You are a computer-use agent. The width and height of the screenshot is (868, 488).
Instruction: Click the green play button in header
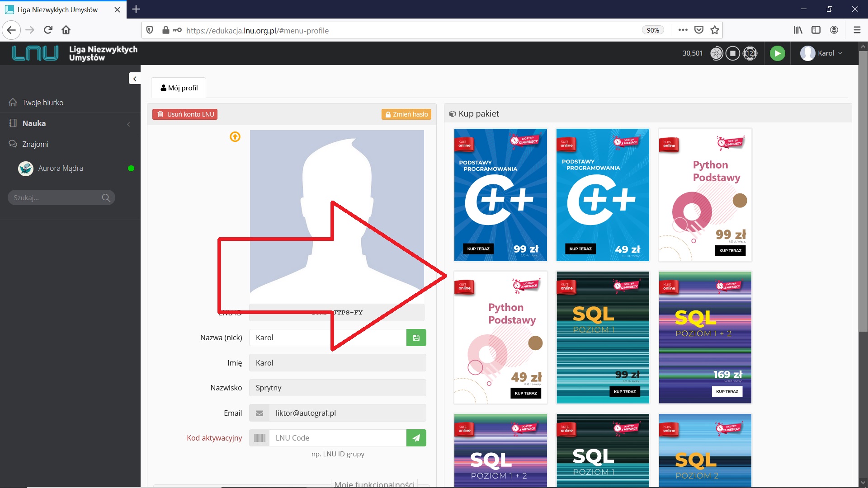[778, 53]
